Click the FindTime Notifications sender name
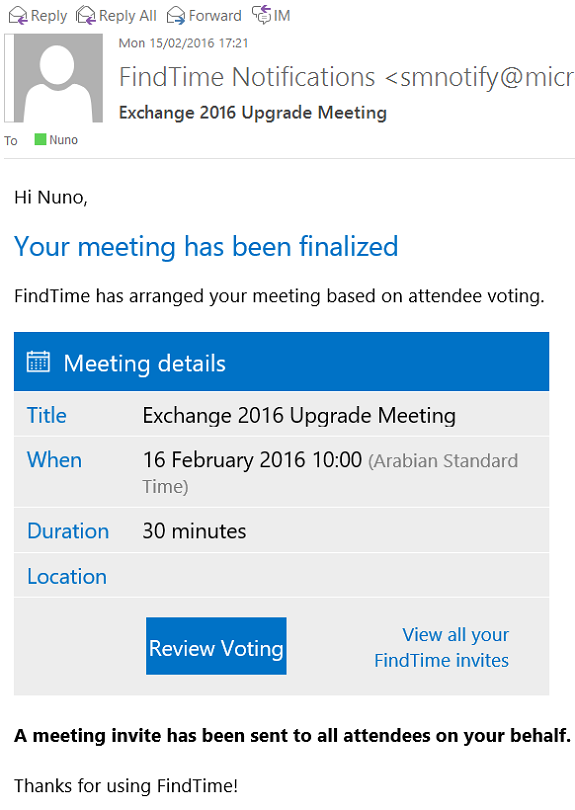575x810 pixels. [x=247, y=77]
